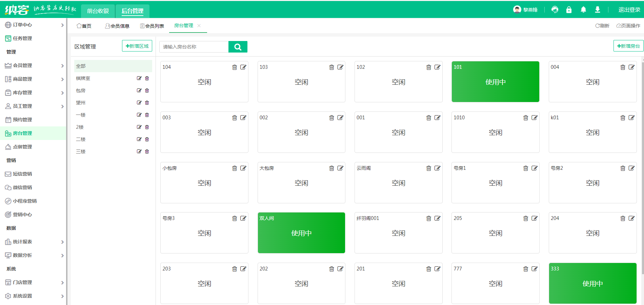
Task: Expand 统计报表 sidebar menu
Action: pyautogui.click(x=34, y=242)
